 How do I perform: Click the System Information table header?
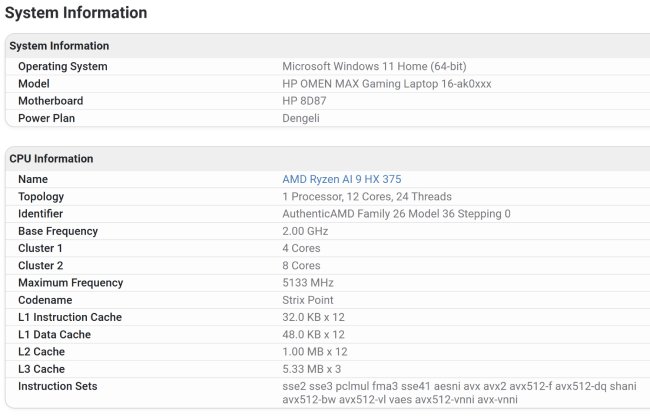[59, 46]
